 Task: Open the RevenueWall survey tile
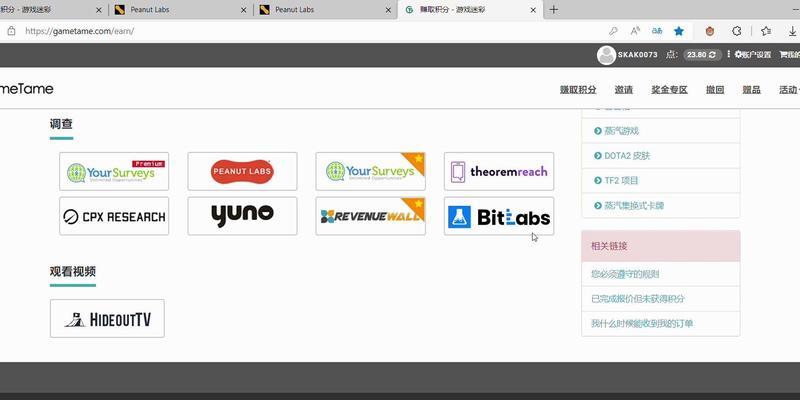point(370,216)
